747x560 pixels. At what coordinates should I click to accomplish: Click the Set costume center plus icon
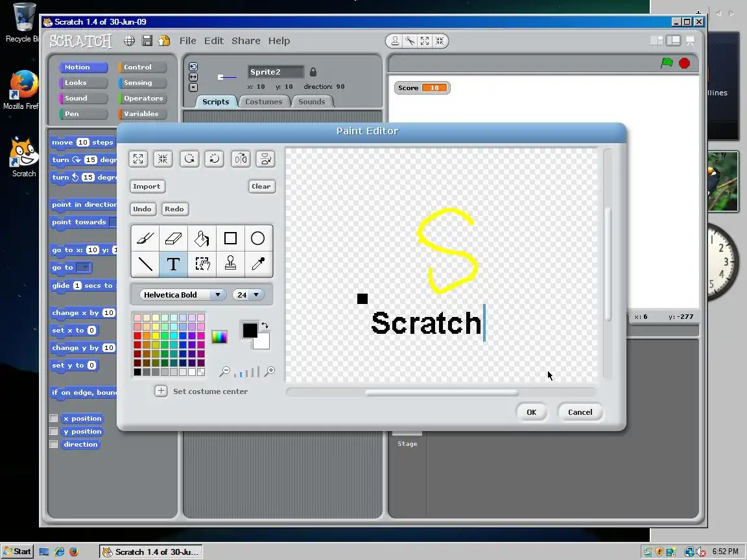click(161, 391)
